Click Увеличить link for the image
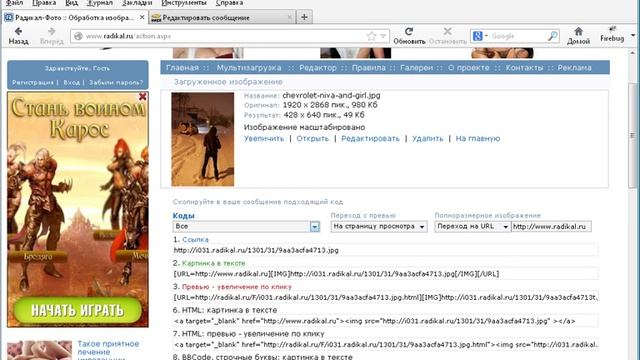 264,139
